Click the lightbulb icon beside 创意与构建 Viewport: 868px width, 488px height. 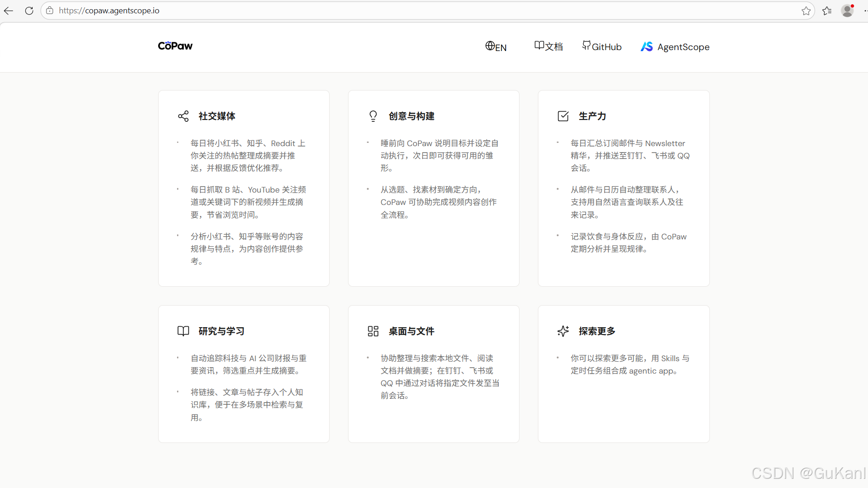[373, 116]
